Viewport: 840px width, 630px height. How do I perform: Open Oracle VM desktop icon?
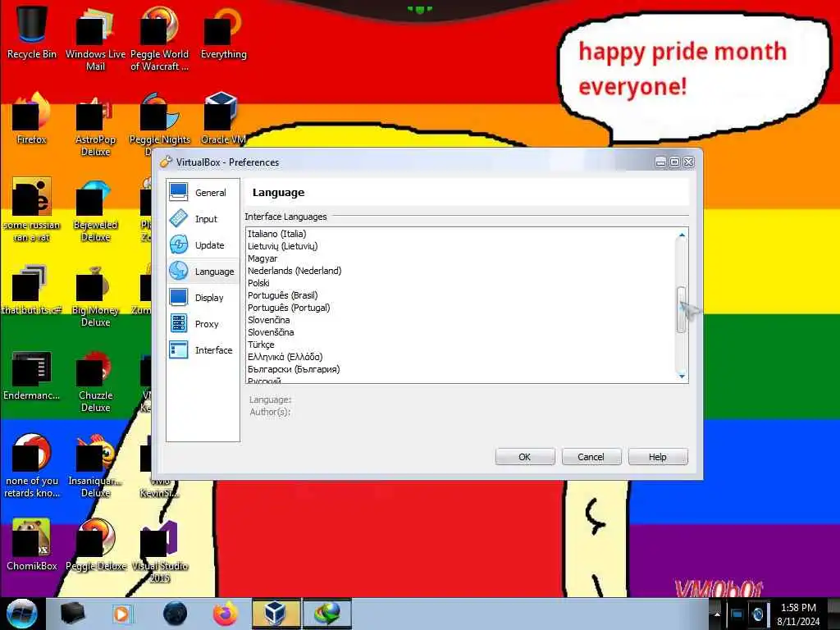click(223, 118)
